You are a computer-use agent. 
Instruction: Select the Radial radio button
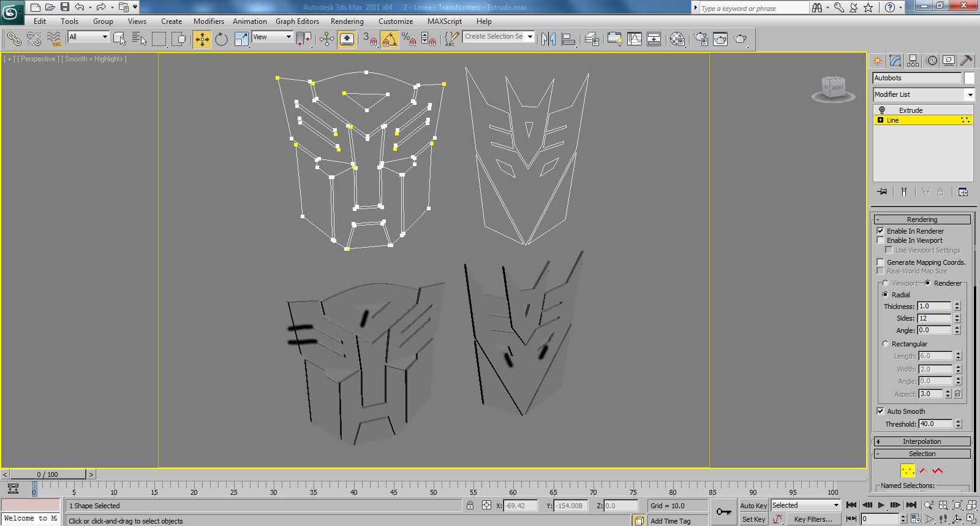[x=885, y=295]
